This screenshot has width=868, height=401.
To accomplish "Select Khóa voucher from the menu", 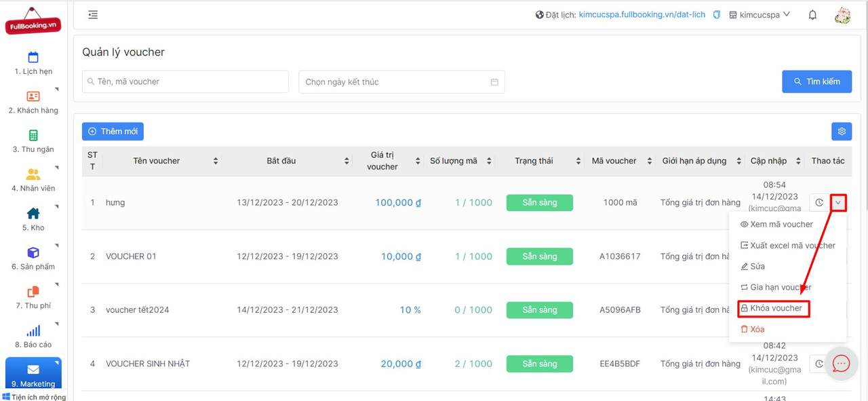I will click(773, 309).
